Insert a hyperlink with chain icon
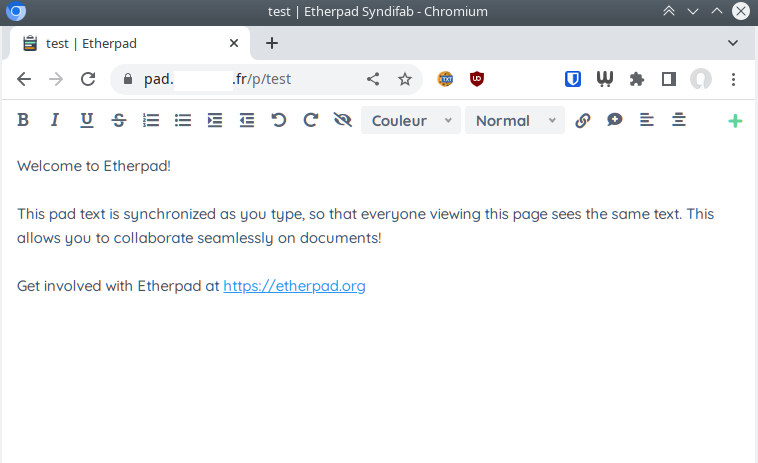Viewport: 758px width, 463px height. coord(583,120)
